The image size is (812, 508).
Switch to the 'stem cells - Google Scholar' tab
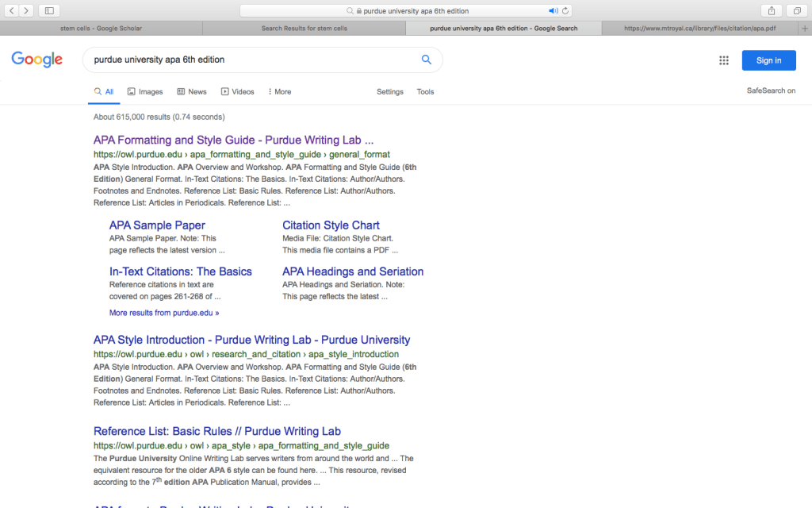point(101,28)
